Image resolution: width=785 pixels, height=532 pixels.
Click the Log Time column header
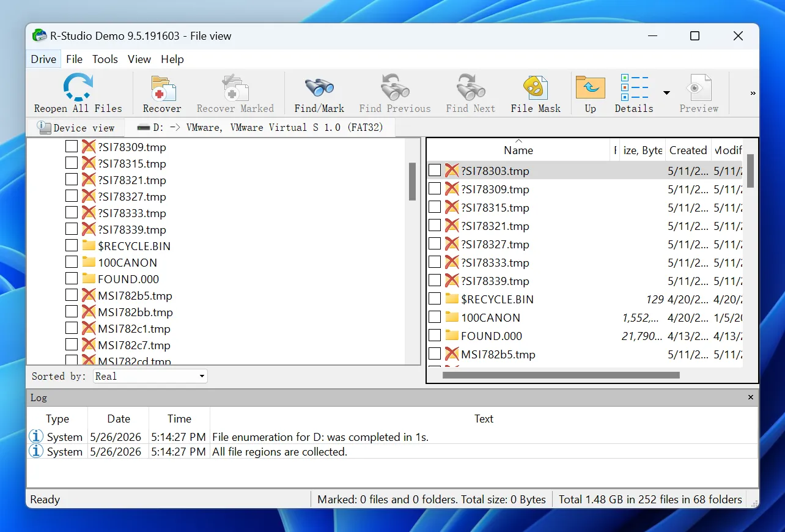coord(179,419)
